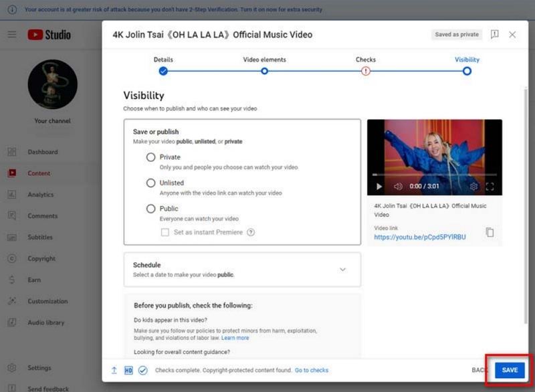Click the BACK button
The width and height of the screenshot is (535, 392).
click(478, 370)
